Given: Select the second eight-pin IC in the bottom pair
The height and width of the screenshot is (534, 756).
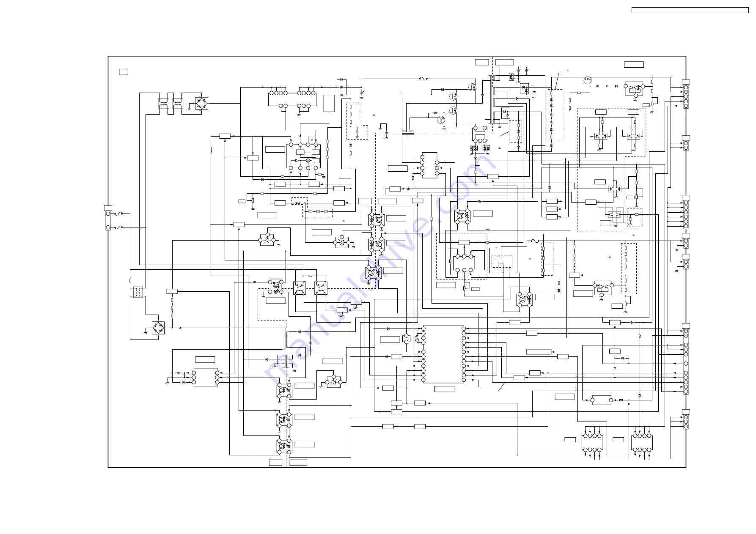Looking at the screenshot, I should click(642, 443).
